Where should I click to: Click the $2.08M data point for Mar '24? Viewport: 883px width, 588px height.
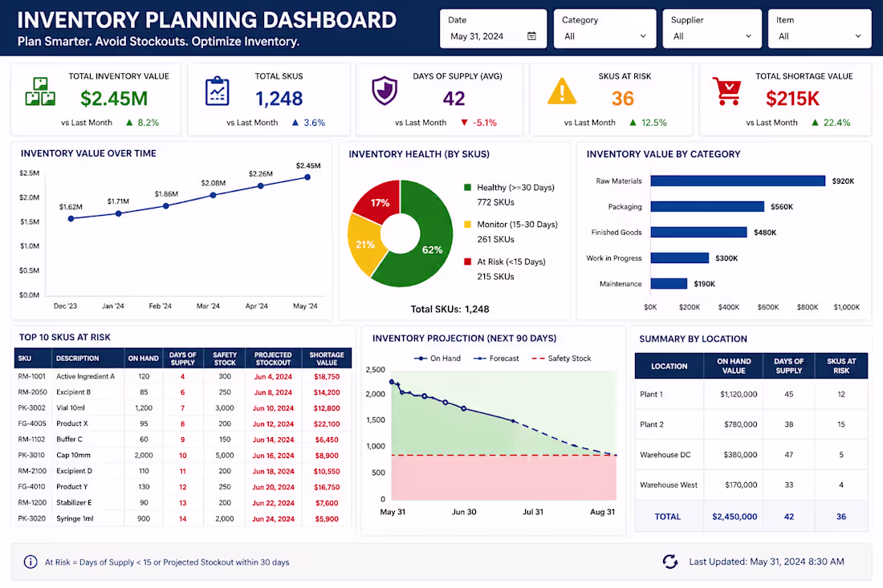pyautogui.click(x=213, y=195)
